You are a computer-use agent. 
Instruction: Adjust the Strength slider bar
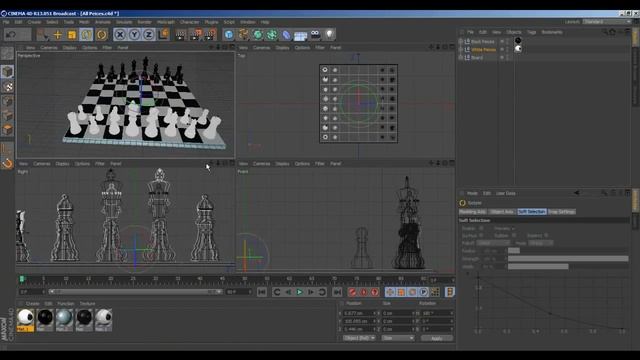coord(568,259)
